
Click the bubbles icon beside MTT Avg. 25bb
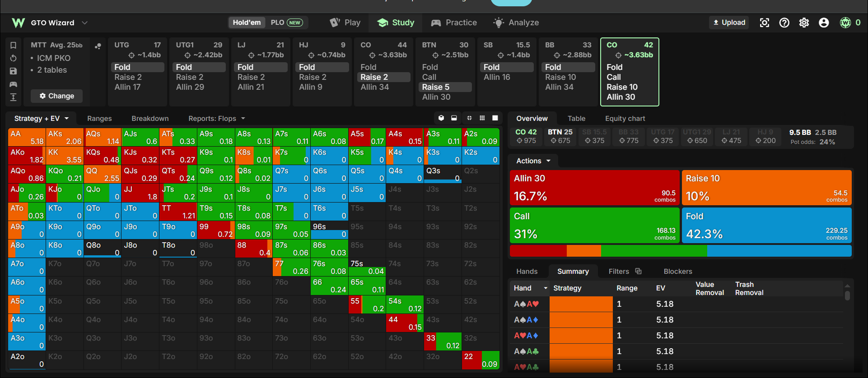coord(98,46)
